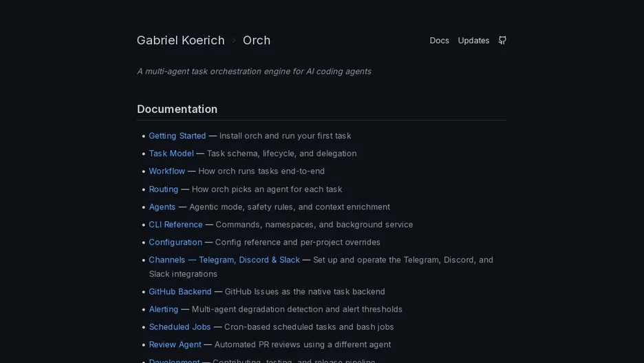644x363 pixels.
Task: Open the Workflow documentation link
Action: click(167, 171)
